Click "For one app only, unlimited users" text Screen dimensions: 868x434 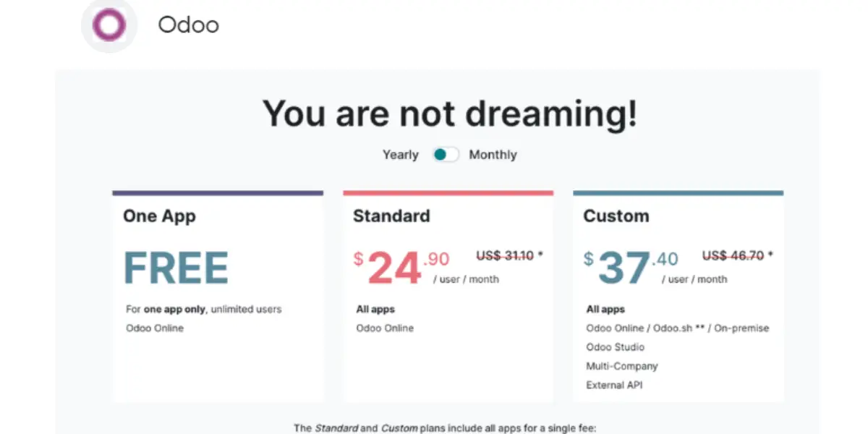tap(204, 310)
